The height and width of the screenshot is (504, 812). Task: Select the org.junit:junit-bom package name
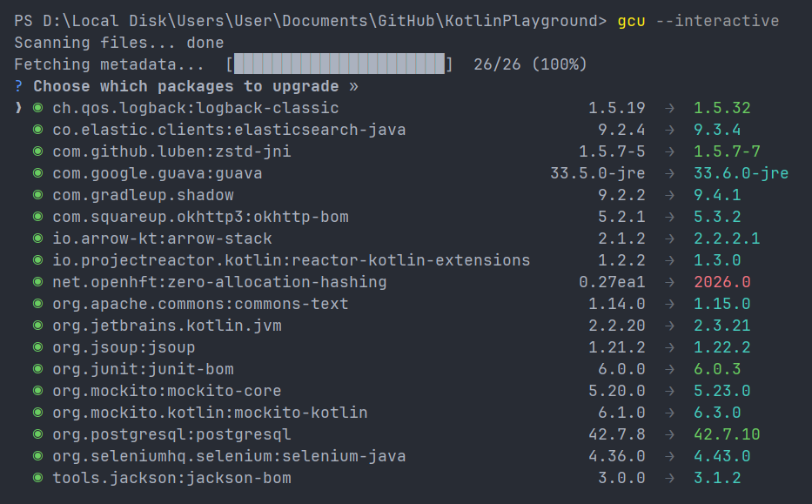(143, 369)
